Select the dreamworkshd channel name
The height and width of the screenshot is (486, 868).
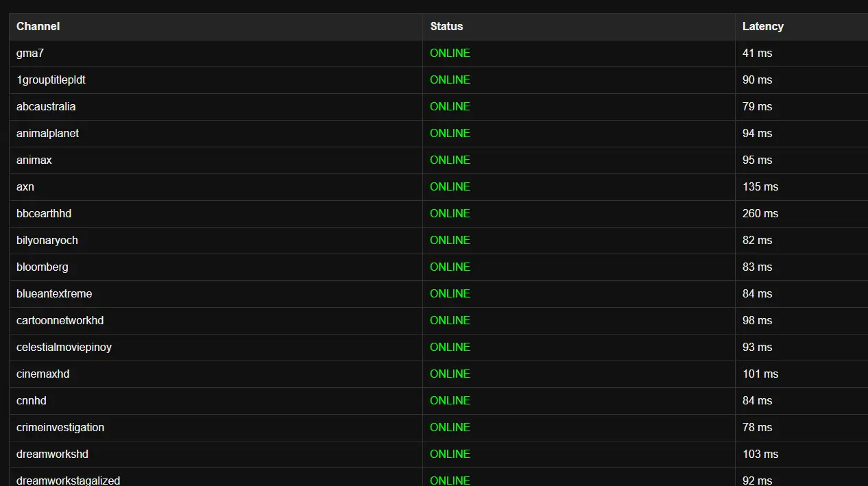52,454
